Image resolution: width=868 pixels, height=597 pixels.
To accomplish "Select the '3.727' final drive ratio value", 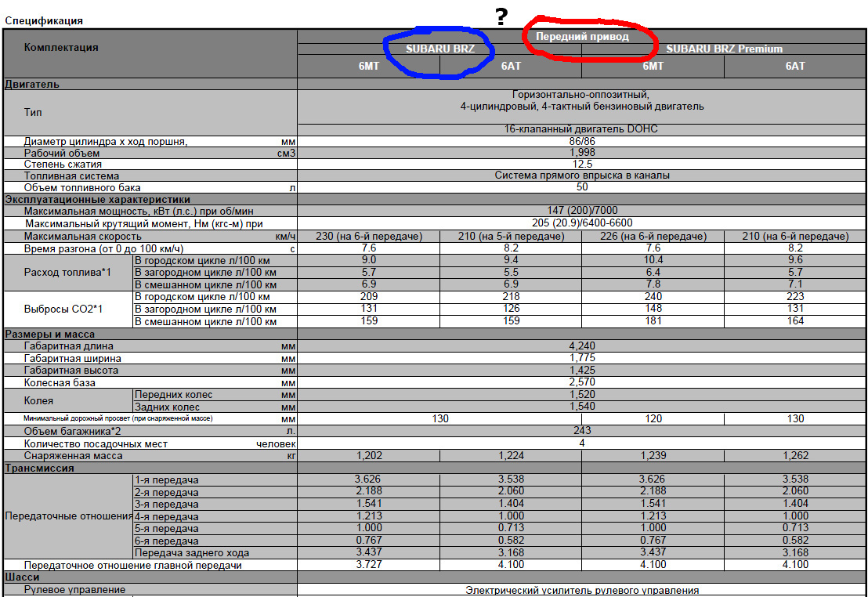I will pyautogui.click(x=369, y=565).
